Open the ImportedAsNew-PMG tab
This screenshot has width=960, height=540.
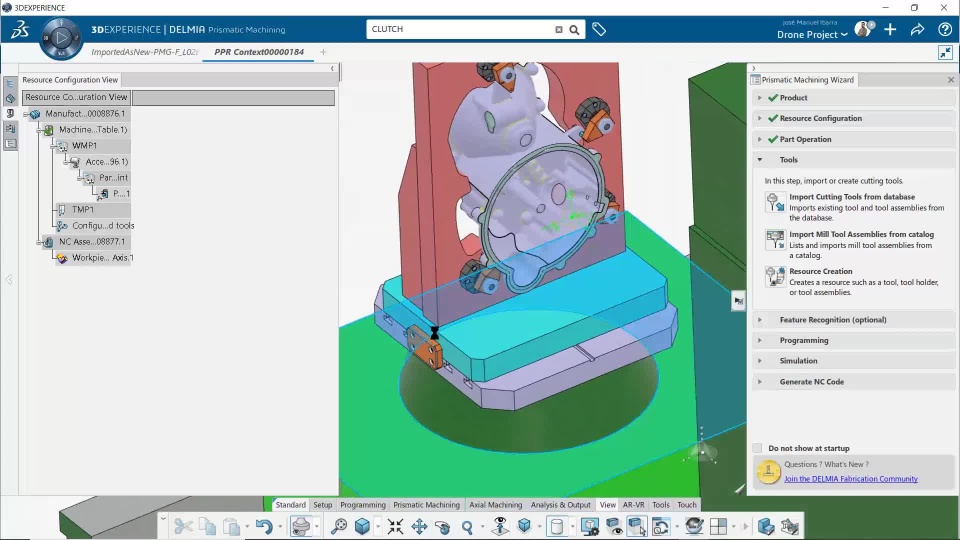144,52
